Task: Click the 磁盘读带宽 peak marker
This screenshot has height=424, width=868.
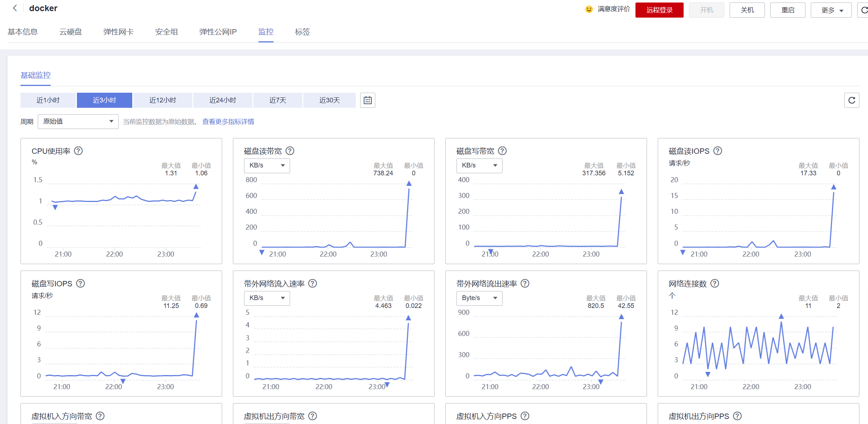Action: [409, 184]
